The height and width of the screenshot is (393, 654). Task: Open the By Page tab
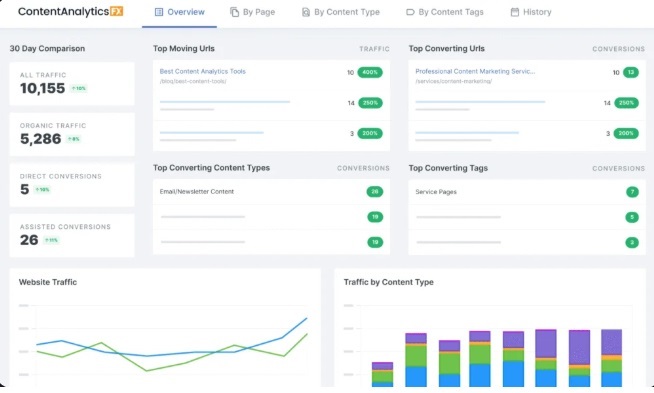252,12
